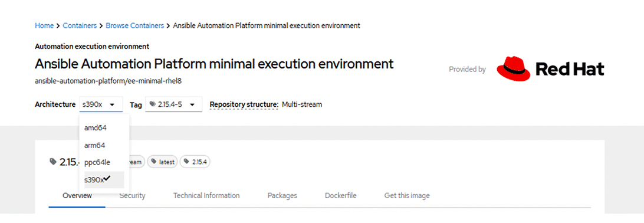Click the tag icon beside heading 2.15
The image size is (644, 223).
[53, 162]
